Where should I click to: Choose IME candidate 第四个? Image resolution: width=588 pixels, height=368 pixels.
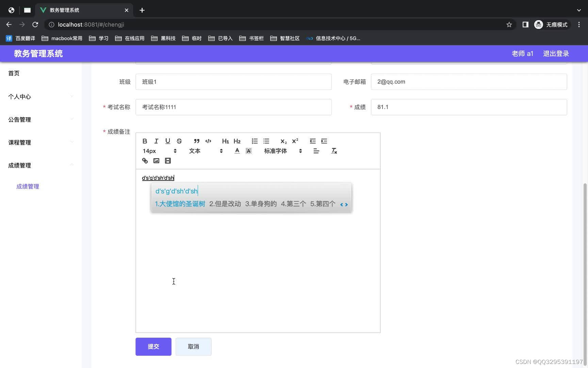(x=323, y=204)
